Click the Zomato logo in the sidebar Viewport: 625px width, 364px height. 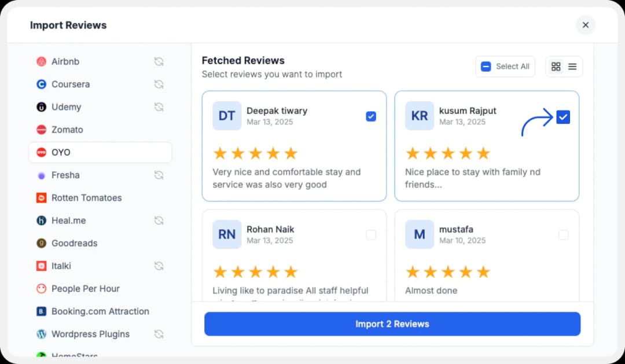click(x=41, y=130)
